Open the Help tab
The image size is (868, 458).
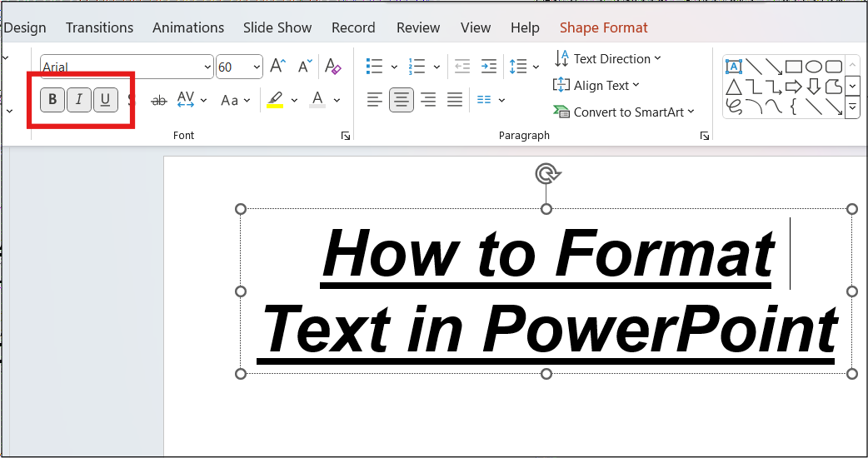[525, 27]
